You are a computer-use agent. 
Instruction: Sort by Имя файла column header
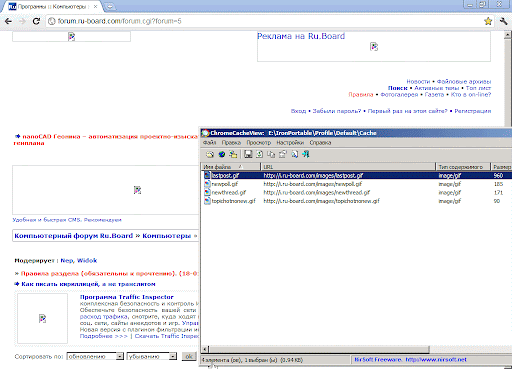click(x=231, y=167)
